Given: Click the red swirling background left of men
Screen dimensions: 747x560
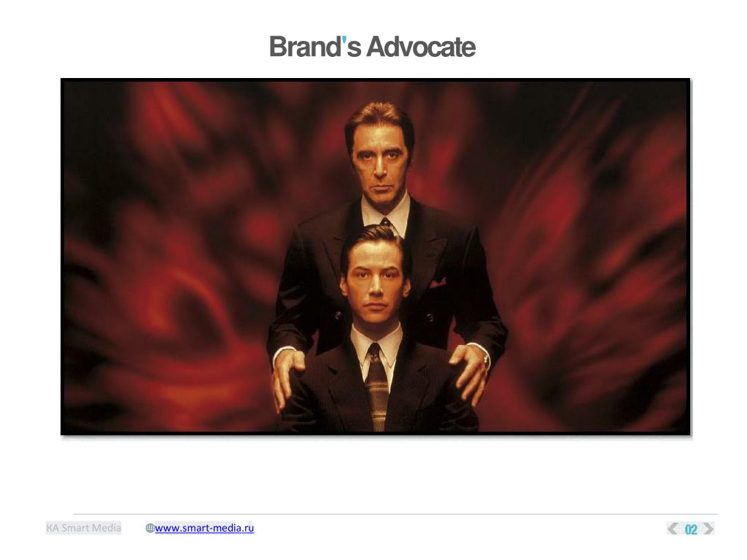Looking at the screenshot, I should 167,257.
